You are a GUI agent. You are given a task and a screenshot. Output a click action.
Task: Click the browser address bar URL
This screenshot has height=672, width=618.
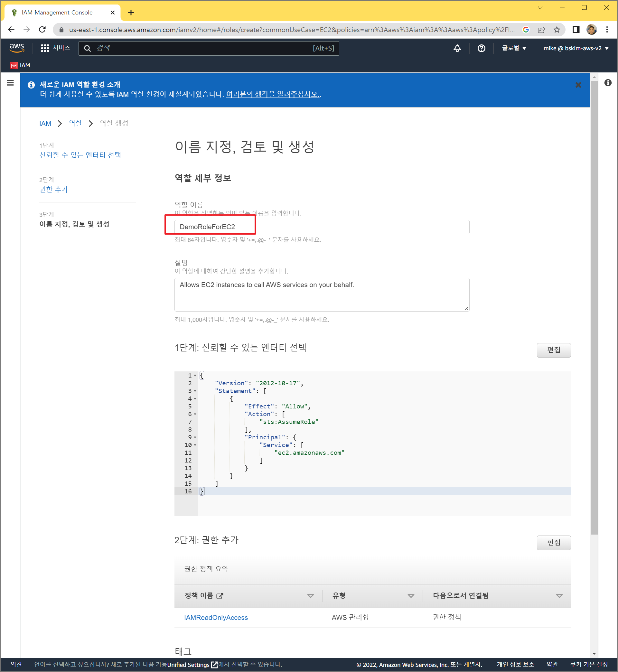[x=291, y=30]
